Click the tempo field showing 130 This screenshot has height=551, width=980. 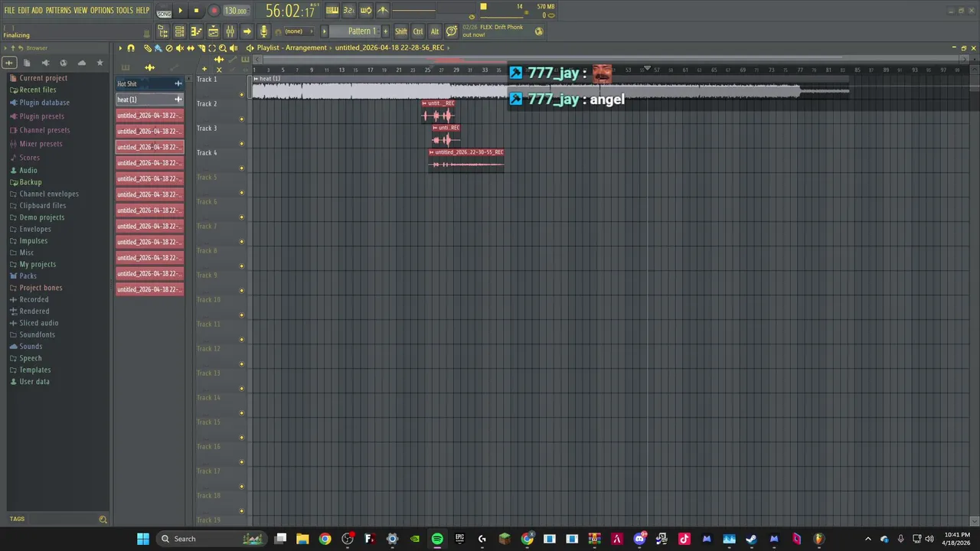[x=236, y=11]
